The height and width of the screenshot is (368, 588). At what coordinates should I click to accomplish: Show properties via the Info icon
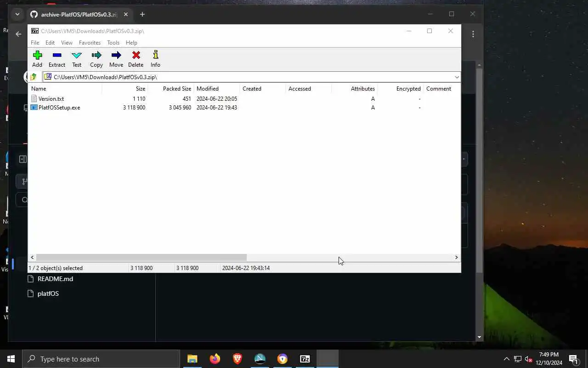pos(155,55)
